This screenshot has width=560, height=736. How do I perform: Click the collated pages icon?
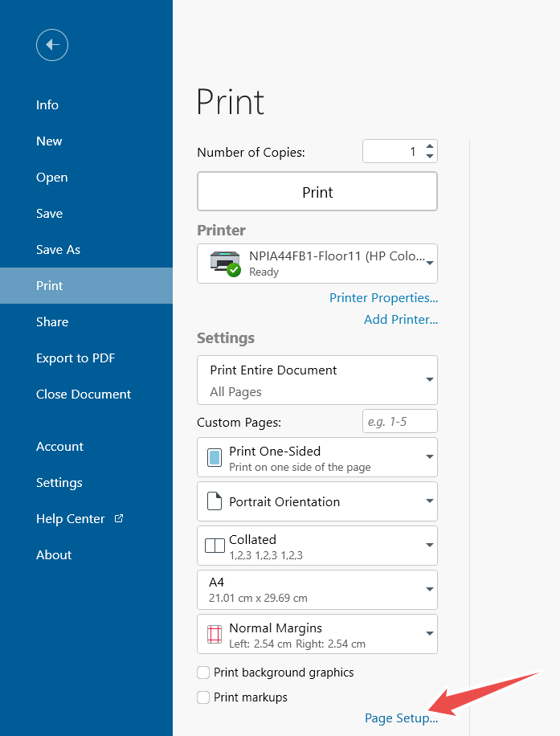click(215, 546)
